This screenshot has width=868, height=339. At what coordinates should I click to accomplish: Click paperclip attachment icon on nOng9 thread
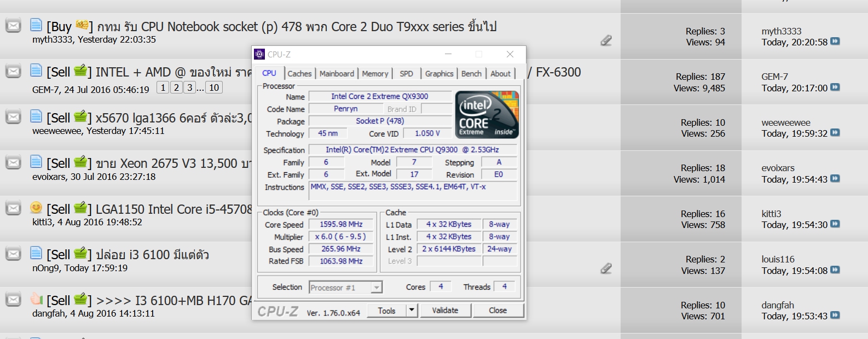(x=606, y=268)
